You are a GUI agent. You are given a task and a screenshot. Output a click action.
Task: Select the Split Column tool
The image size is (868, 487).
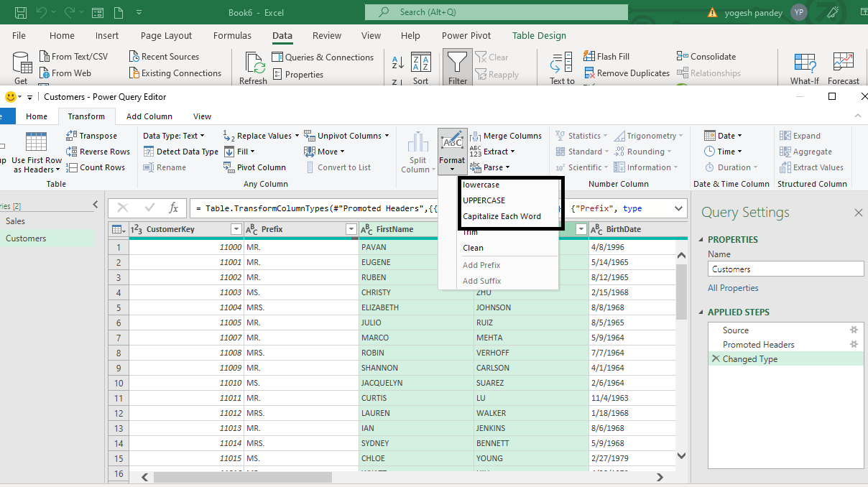pyautogui.click(x=417, y=151)
